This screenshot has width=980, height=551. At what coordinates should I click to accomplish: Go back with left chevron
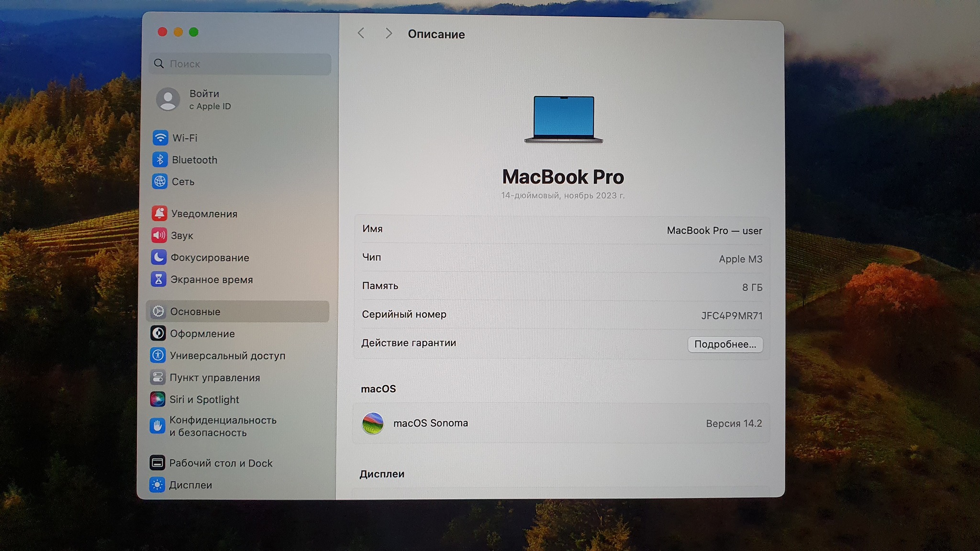tap(361, 33)
